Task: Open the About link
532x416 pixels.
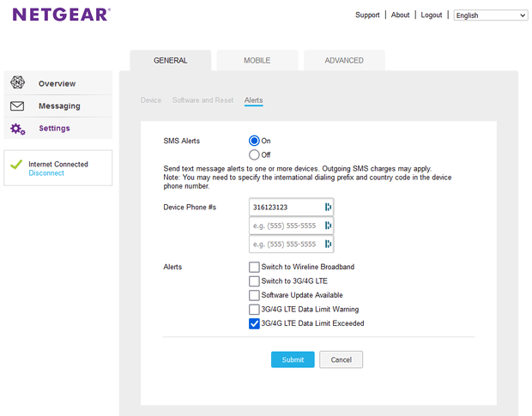Action: point(401,15)
